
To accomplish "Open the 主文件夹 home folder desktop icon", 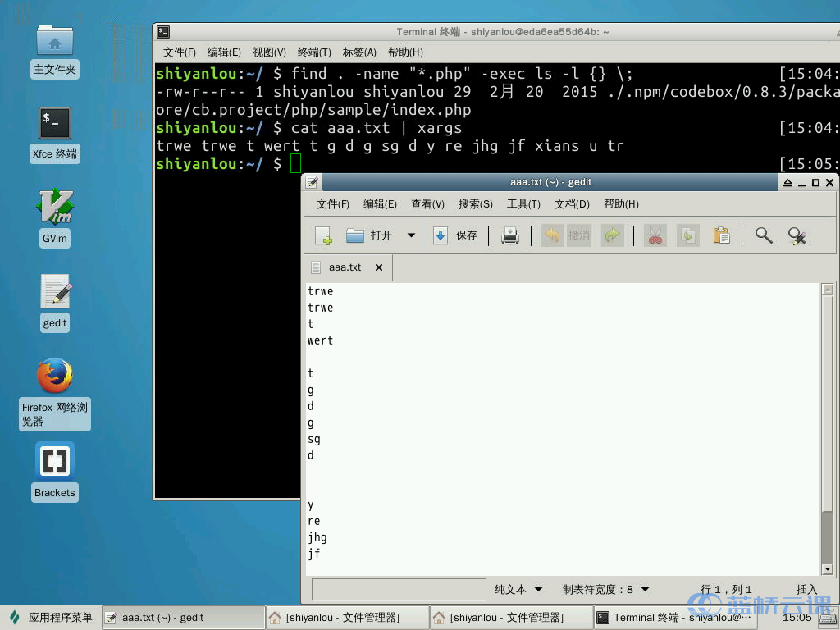I will (x=55, y=52).
